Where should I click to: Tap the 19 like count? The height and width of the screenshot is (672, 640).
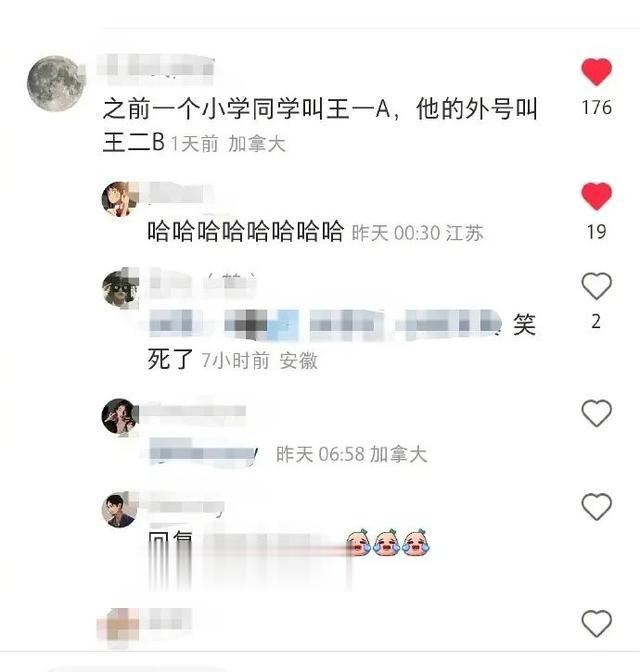click(596, 232)
